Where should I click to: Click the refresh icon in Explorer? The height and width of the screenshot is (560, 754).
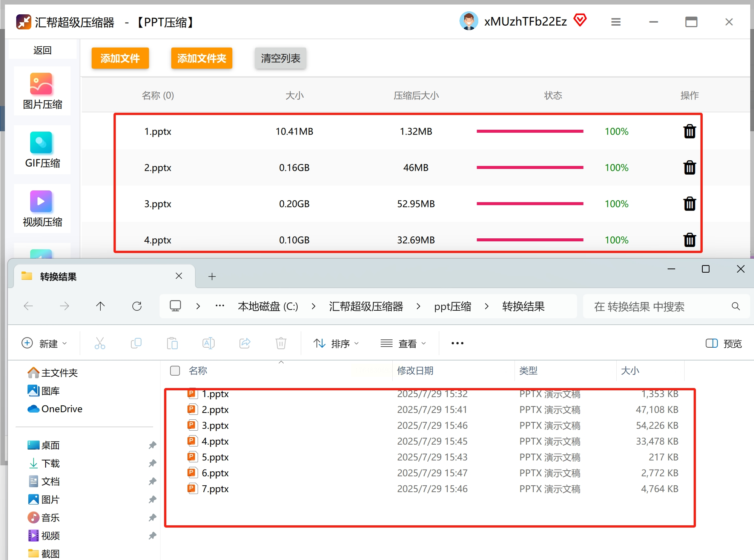pos(137,306)
